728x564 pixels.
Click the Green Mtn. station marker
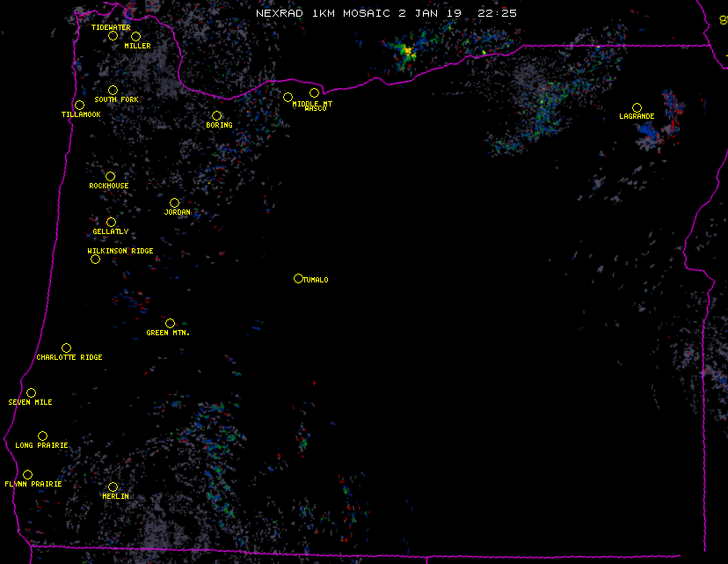click(170, 323)
